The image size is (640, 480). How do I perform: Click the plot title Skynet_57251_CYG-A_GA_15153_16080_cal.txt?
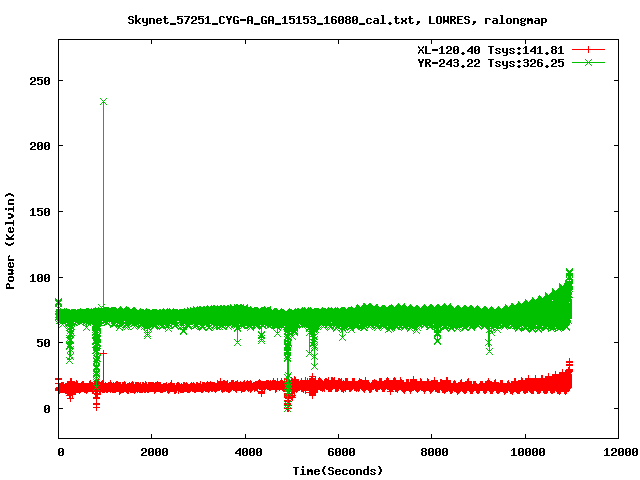337,20
